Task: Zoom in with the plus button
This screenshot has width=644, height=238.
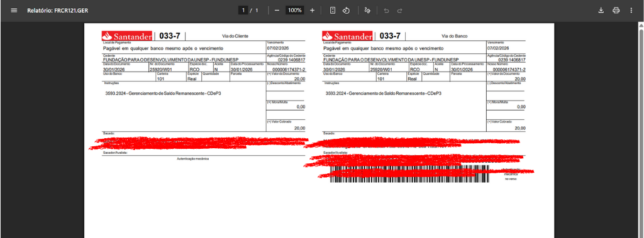Action: pyautogui.click(x=312, y=10)
